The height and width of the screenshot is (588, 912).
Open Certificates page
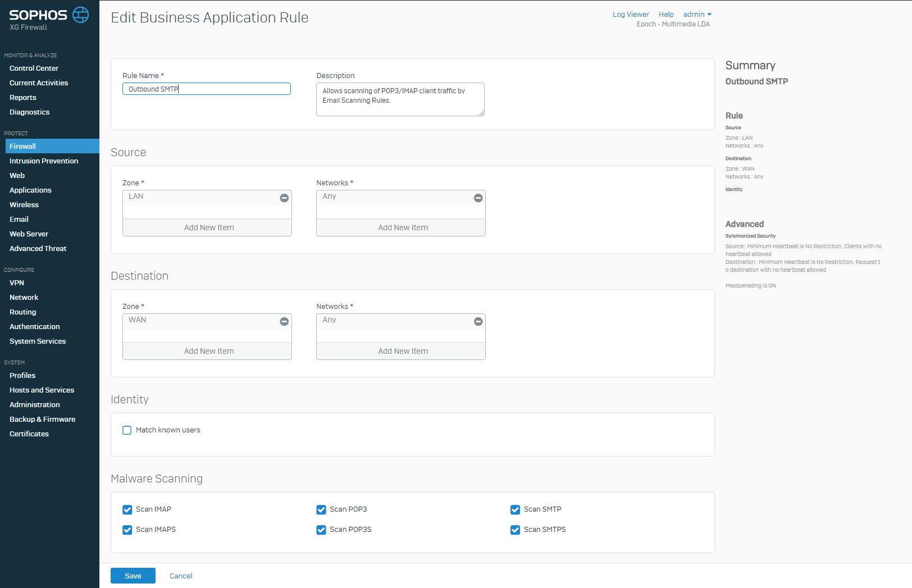point(29,434)
